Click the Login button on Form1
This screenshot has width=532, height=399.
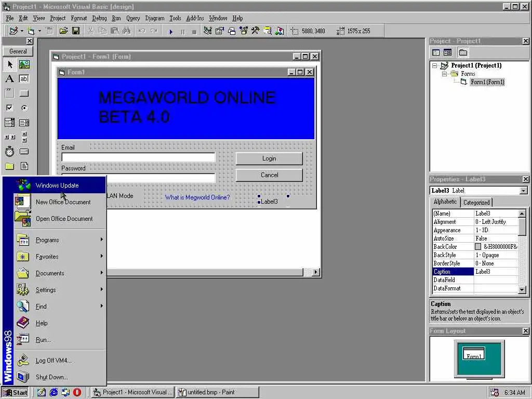(x=269, y=158)
